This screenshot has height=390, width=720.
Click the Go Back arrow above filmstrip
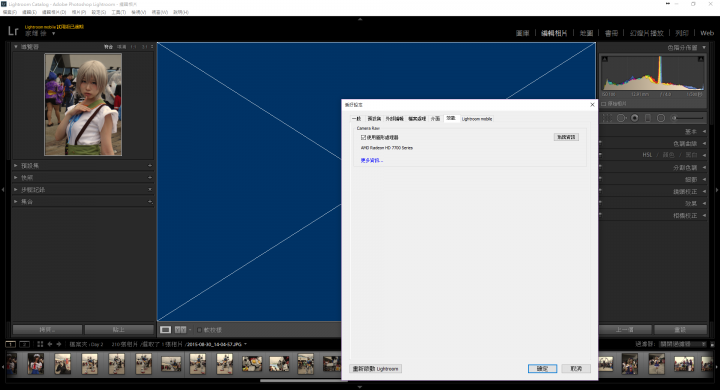(x=50, y=344)
